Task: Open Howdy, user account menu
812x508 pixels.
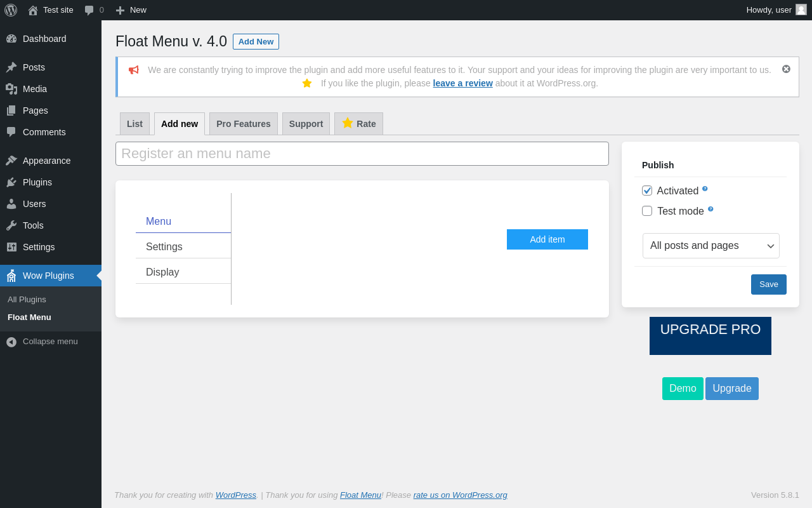Action: pos(776,10)
